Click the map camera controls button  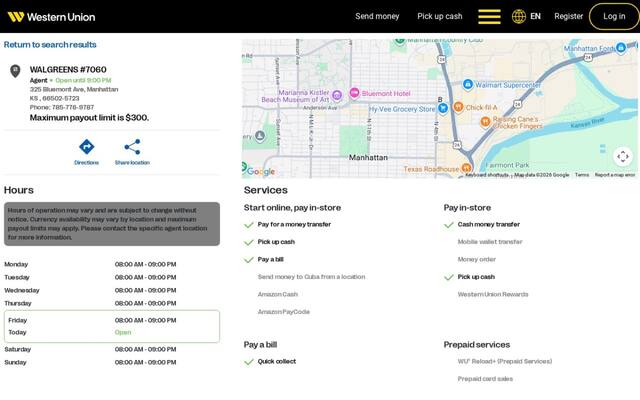click(623, 156)
